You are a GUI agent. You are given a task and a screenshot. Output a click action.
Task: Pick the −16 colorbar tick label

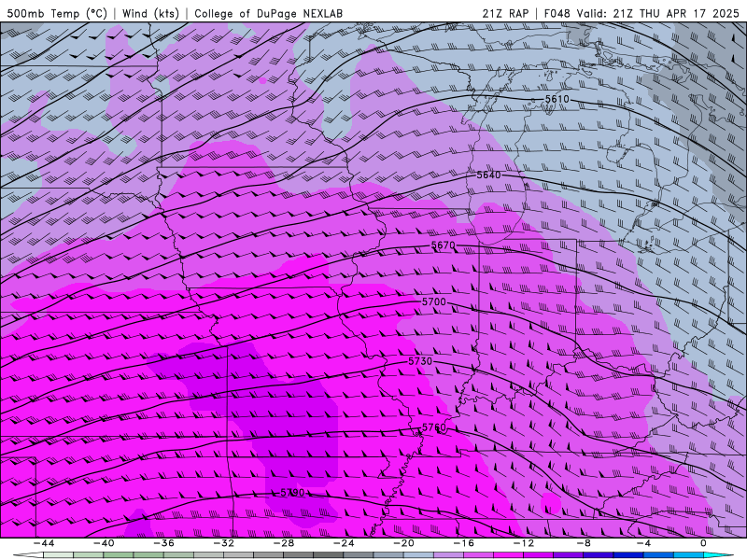pos(463,543)
